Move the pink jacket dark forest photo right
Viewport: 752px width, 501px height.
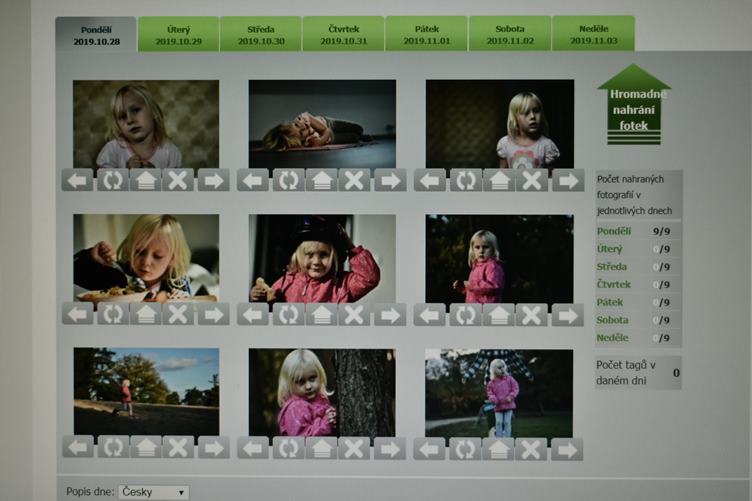[567, 315]
